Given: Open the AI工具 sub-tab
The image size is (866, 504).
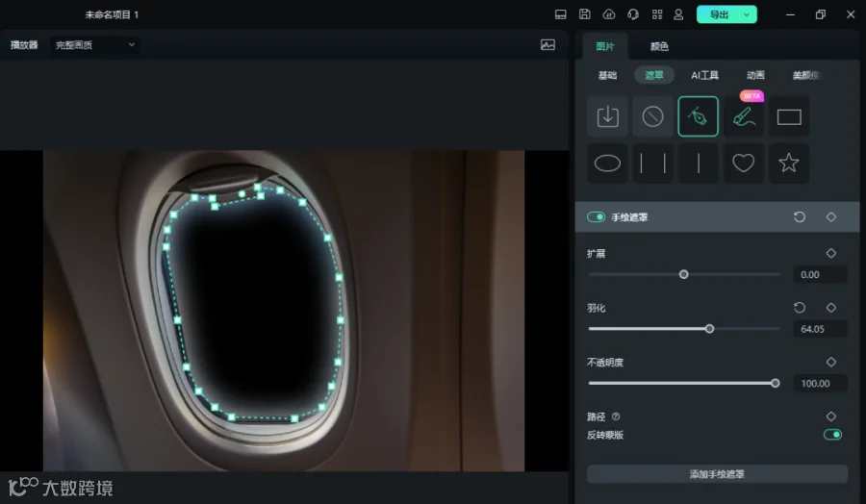Looking at the screenshot, I should (x=704, y=75).
